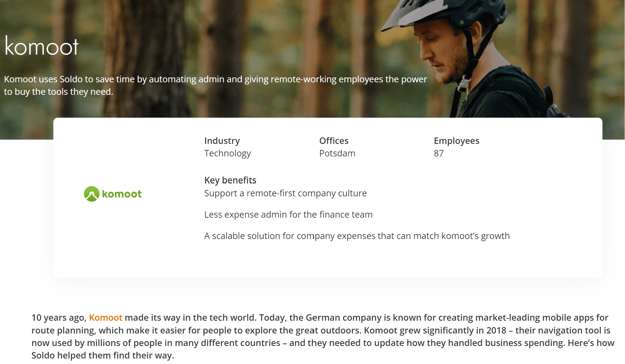Click the intro paragraph starting "10 years ago"
This screenshot has height=364, width=625.
coord(320,330)
